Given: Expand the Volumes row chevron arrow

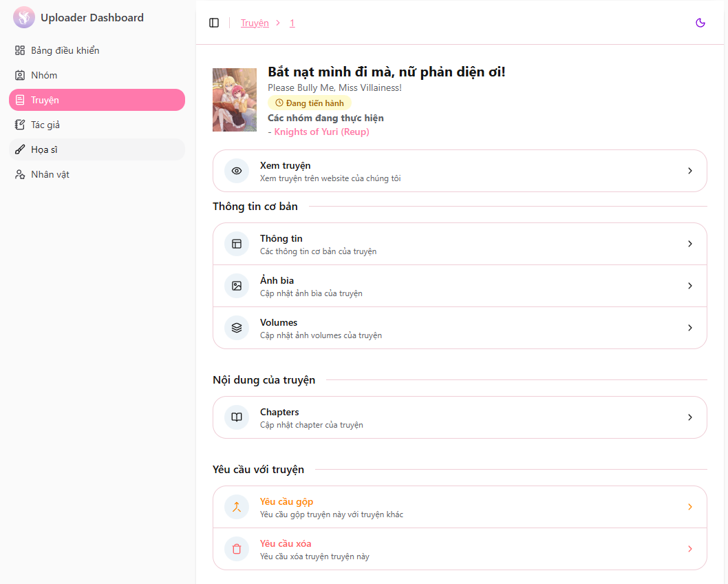Looking at the screenshot, I should [x=690, y=328].
